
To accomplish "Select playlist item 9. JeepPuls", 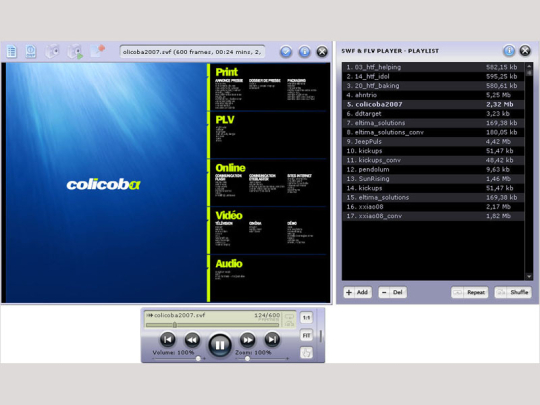I will tap(433, 142).
